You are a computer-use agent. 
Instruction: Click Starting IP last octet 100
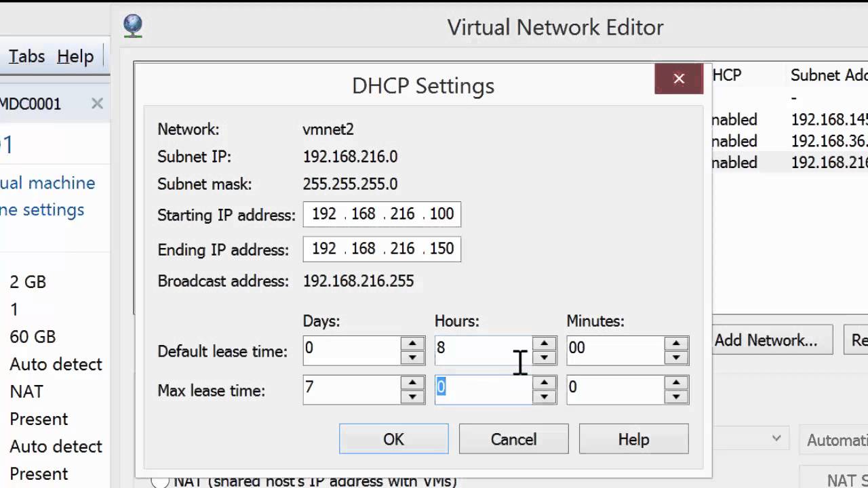point(441,214)
